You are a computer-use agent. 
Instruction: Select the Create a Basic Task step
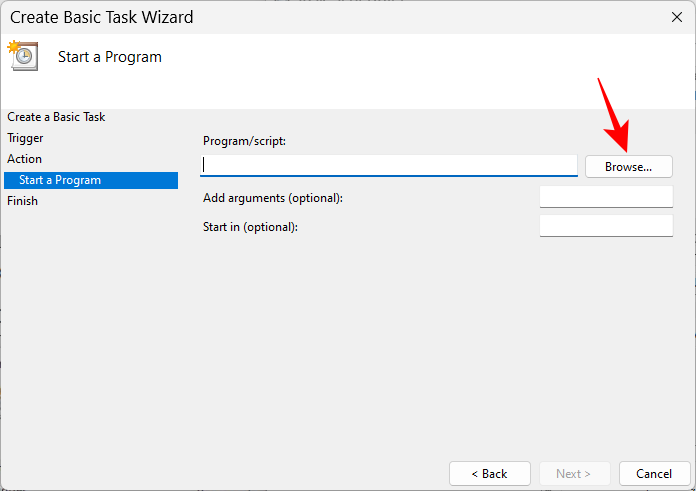coord(56,117)
